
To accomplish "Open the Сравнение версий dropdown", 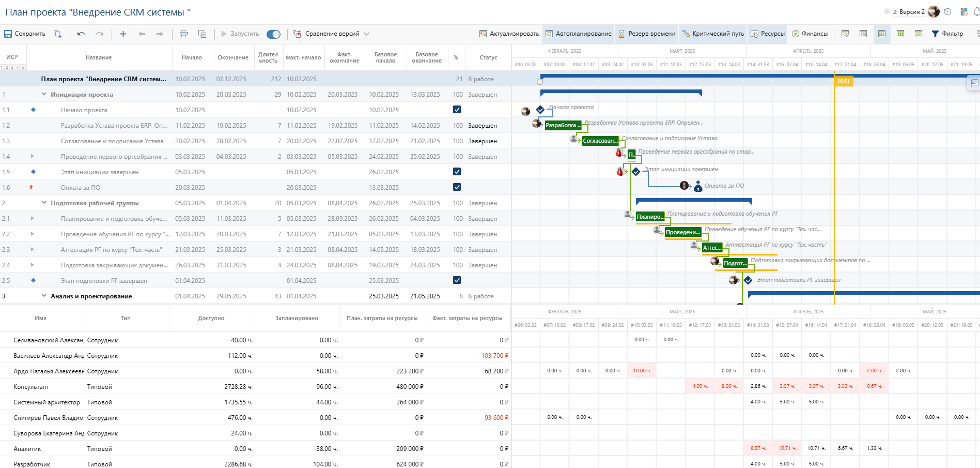I will (331, 34).
